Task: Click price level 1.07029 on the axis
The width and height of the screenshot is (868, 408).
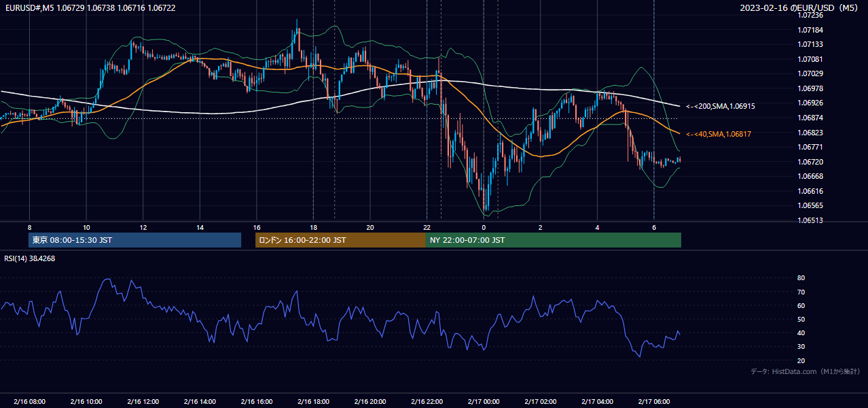Action: click(x=810, y=73)
